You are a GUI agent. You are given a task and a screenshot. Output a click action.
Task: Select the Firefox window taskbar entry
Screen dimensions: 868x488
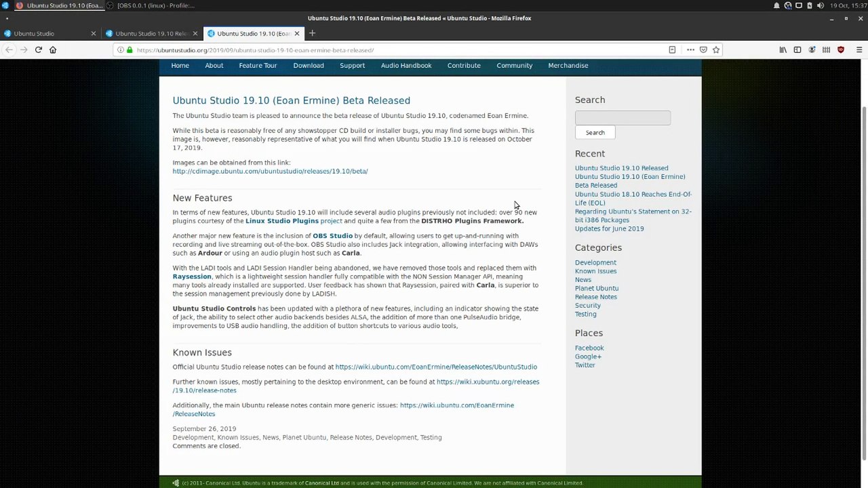coord(59,5)
